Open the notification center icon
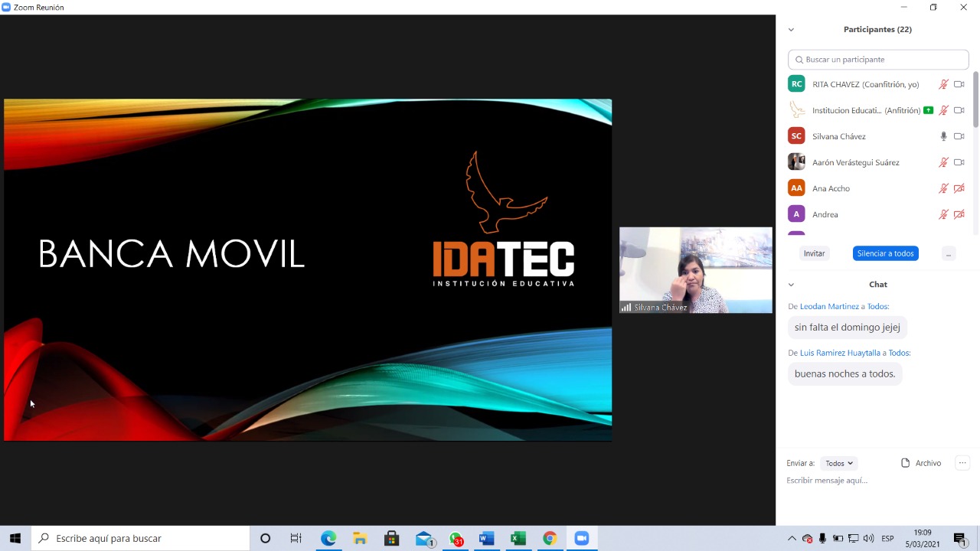This screenshot has height=551, width=980. tap(960, 539)
